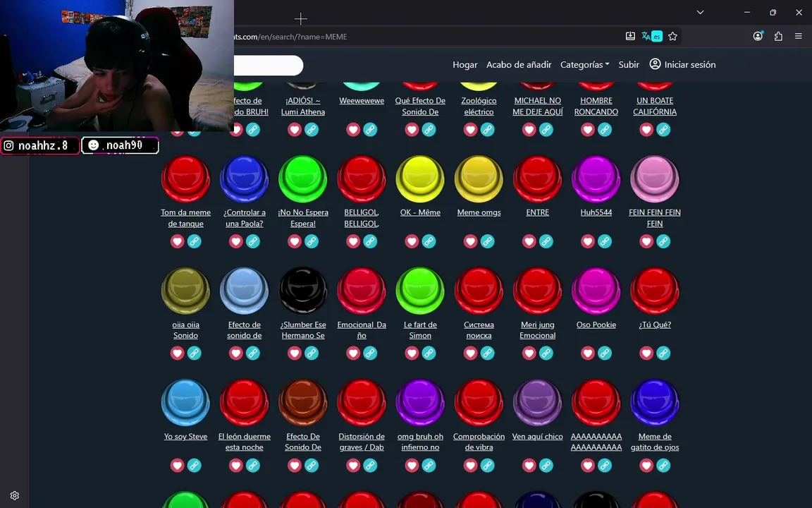This screenshot has height=508, width=812.
Task: Play the Ven aquí chico purple button
Action: (x=538, y=403)
